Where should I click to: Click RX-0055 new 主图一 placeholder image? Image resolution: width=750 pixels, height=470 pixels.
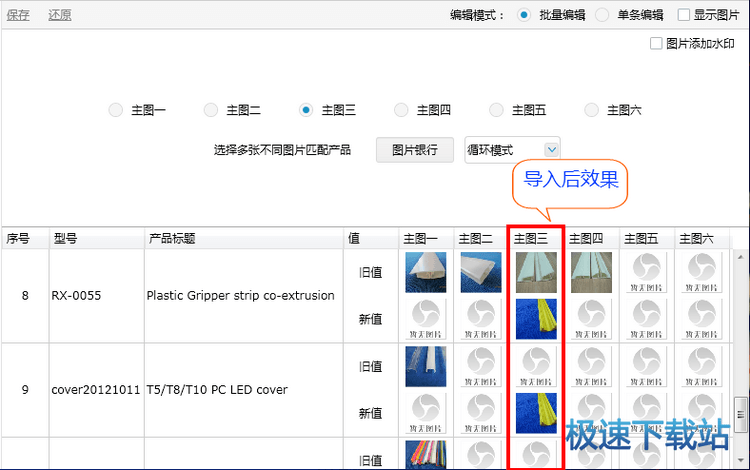click(426, 319)
